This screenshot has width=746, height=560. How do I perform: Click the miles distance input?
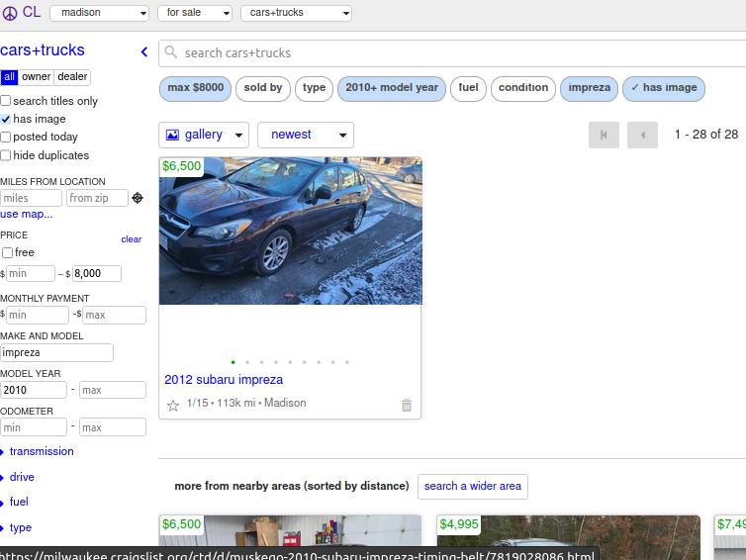pos(31,198)
